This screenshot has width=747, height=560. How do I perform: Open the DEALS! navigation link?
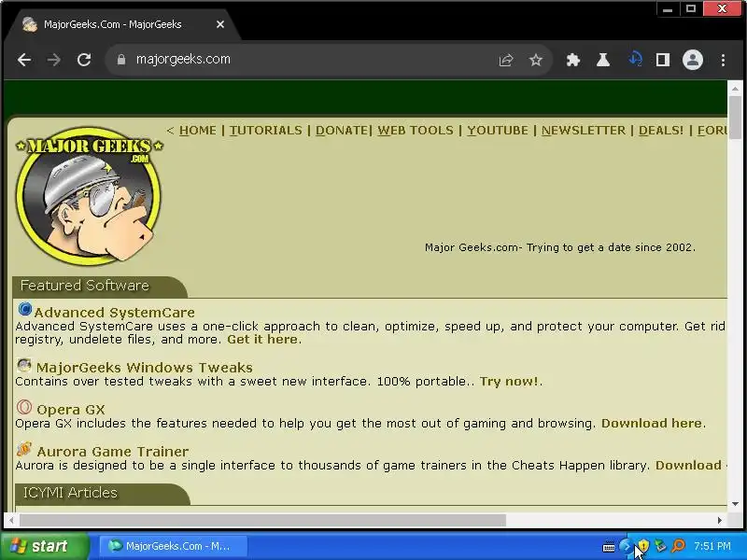[x=661, y=131]
